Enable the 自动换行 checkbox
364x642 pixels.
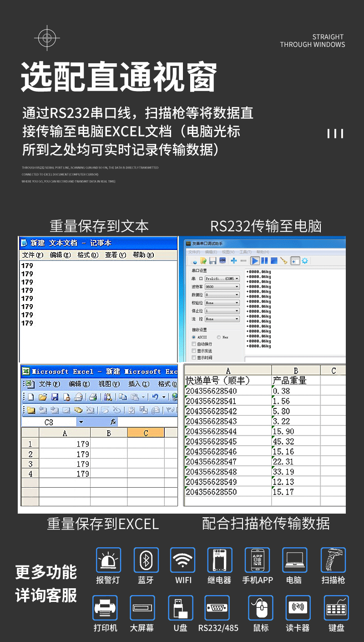click(x=194, y=344)
